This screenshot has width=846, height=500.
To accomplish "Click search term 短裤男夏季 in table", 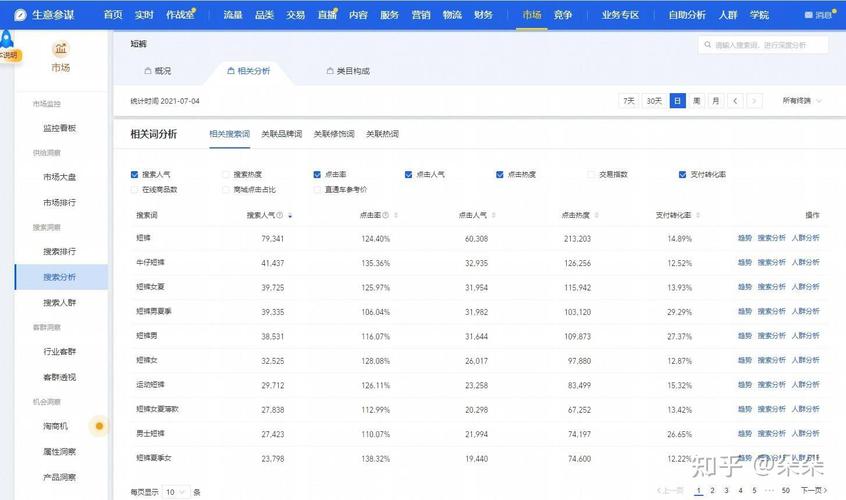I will [154, 311].
